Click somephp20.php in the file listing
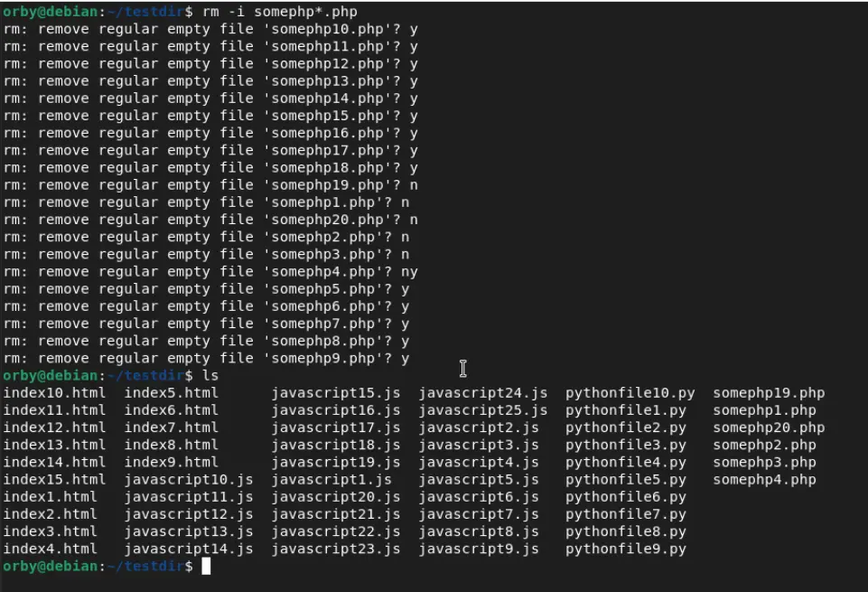Image resolution: width=868 pixels, height=592 pixels. click(x=769, y=428)
